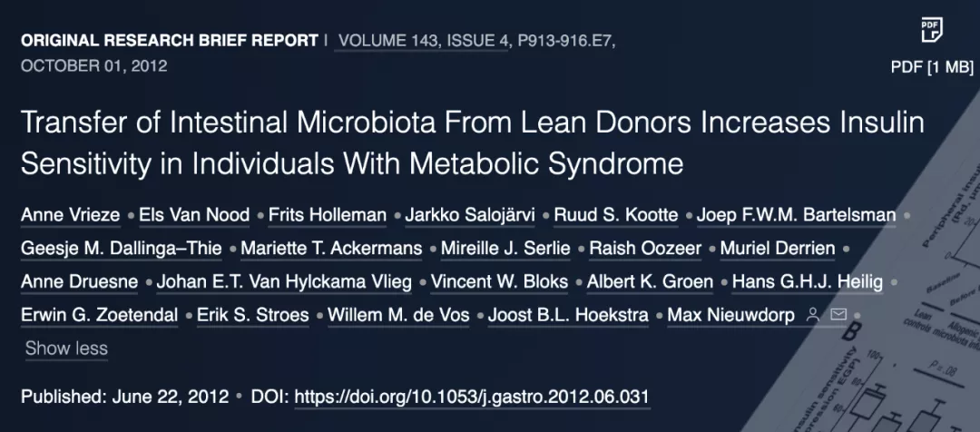Click the figure preview thumbnail

(x=913, y=281)
